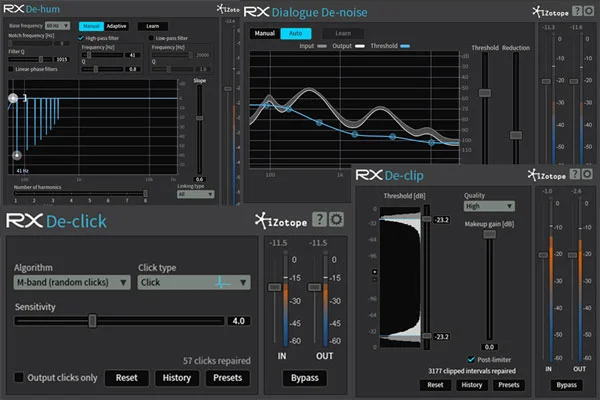This screenshot has width=600, height=400.
Task: Open De-click settings gear
Action: pyautogui.click(x=336, y=219)
